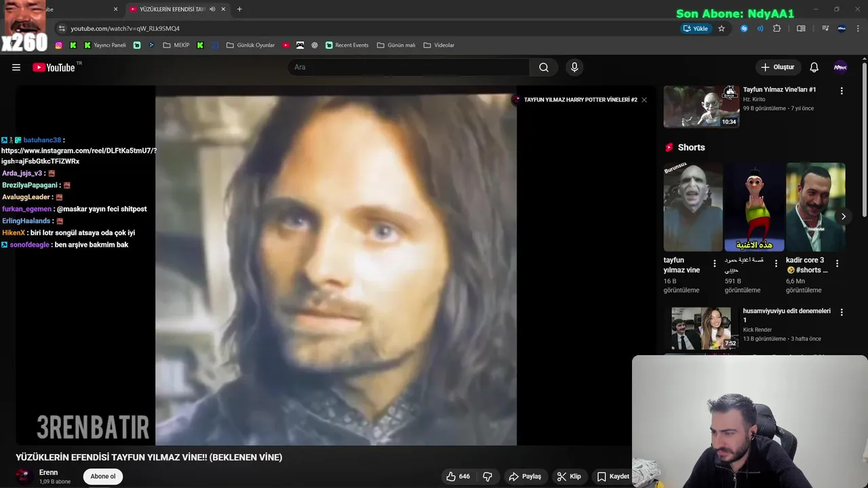The height and width of the screenshot is (488, 868).
Task: Open the Extensions puzzle menu
Action: [777, 28]
